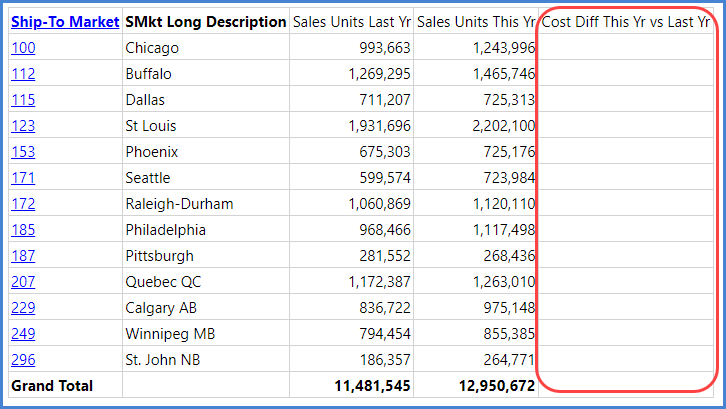
Task: Select the Chicago description cell
Action: coord(206,48)
